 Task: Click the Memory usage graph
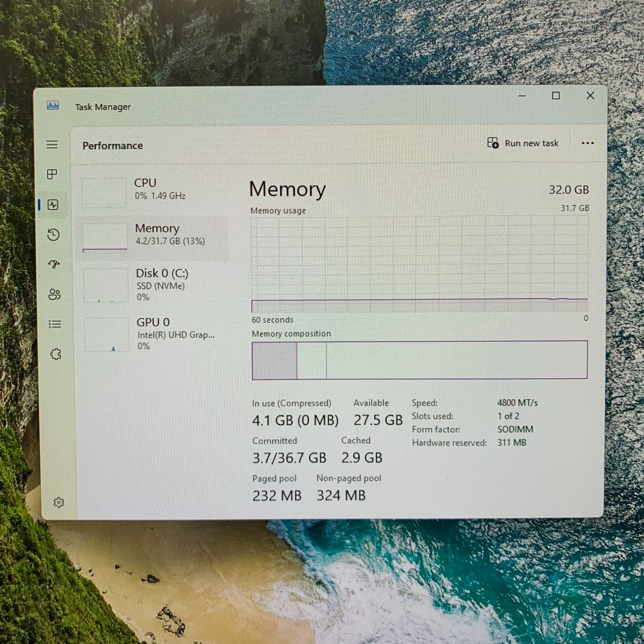(x=419, y=264)
